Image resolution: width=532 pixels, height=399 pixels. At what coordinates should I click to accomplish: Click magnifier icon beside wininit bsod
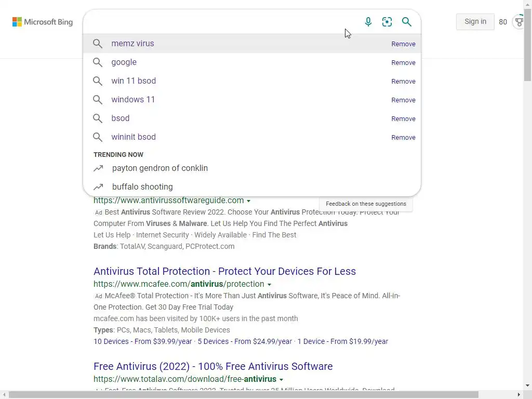tap(97, 137)
